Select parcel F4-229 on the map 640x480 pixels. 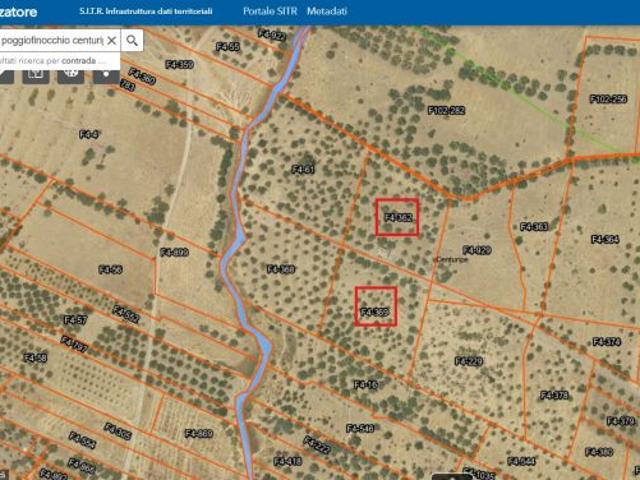tap(468, 361)
